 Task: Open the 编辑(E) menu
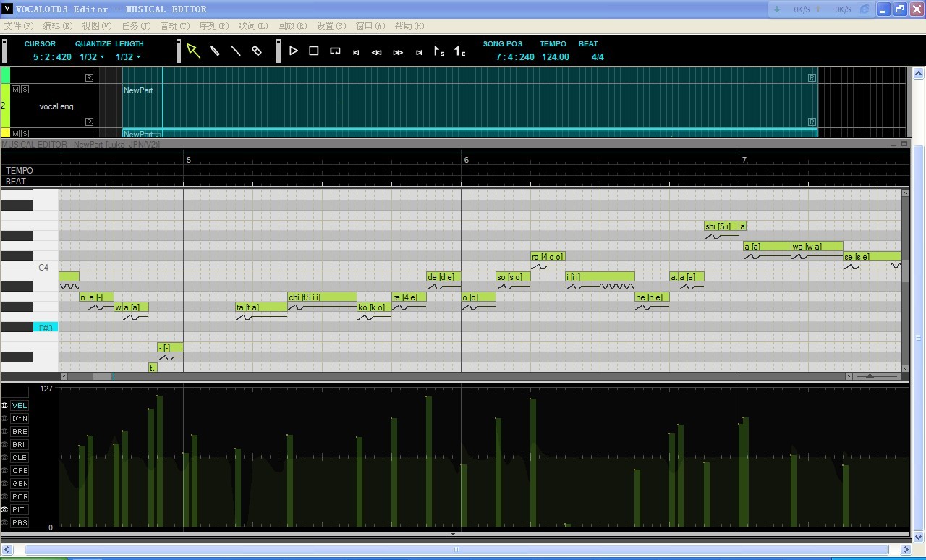tap(57, 25)
